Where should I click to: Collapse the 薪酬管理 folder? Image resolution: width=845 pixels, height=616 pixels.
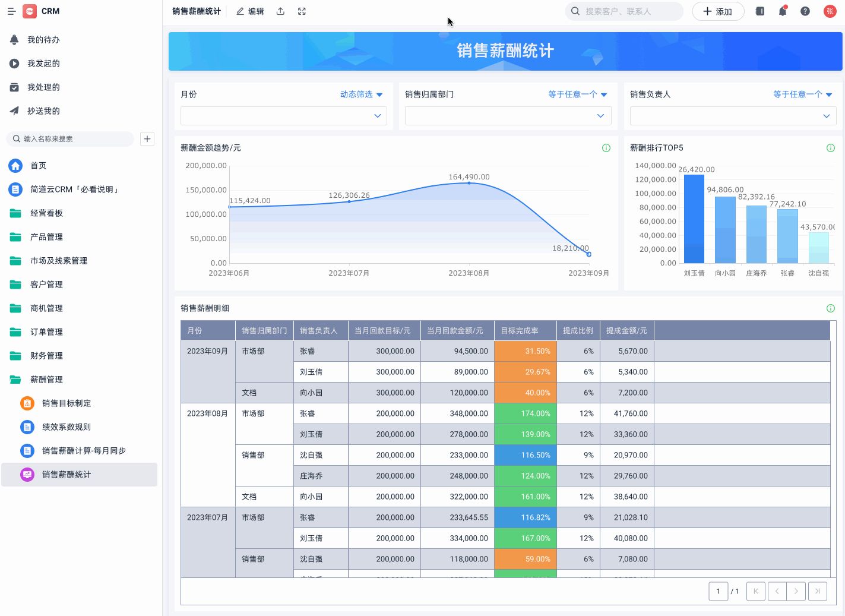pos(46,380)
